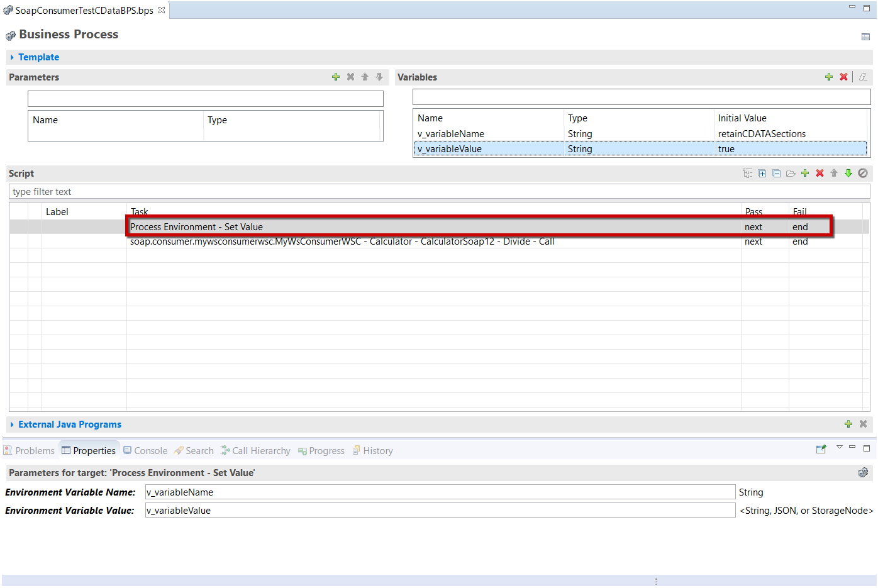Click the form menu icon beside Business Process

coord(865,37)
